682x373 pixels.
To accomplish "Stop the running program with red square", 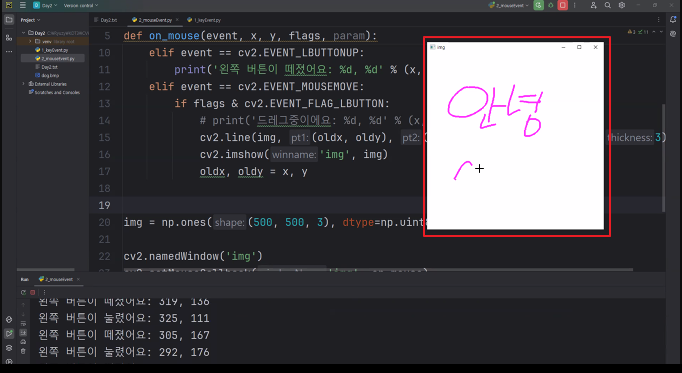I will [562, 5].
